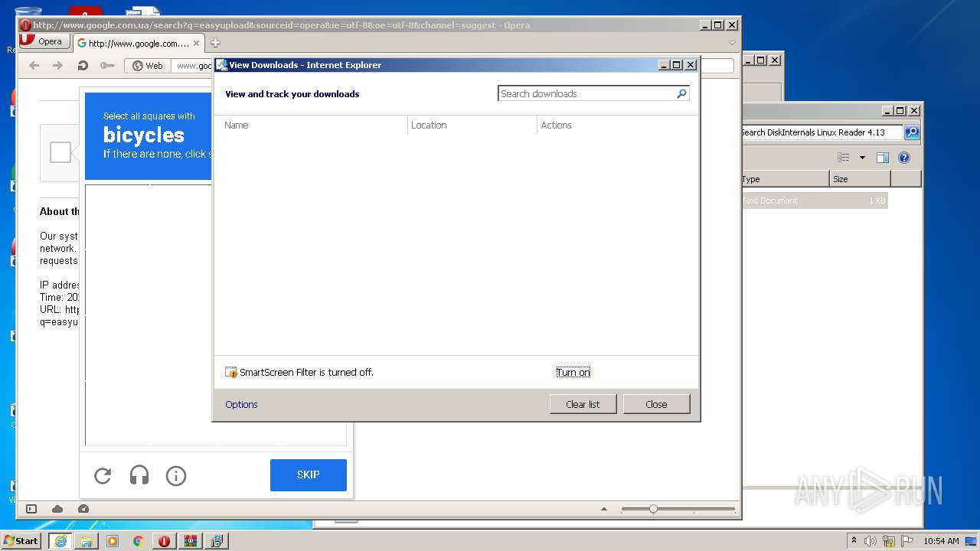Screen dimensions: 980x551
Task: Click the clock showing 10:54 AM
Action: coord(941,541)
